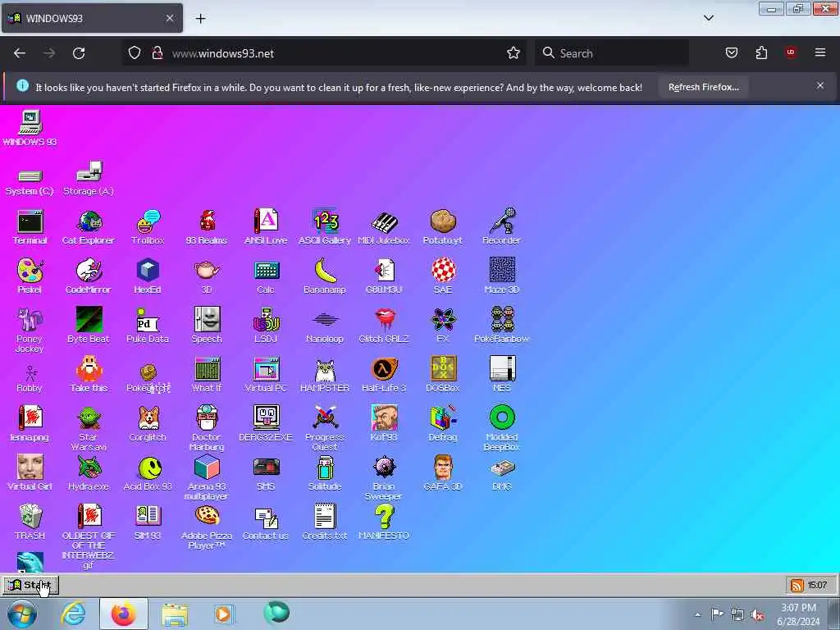Open the 93 Realms icon
Viewport: 840px width, 630px height.
tap(207, 227)
